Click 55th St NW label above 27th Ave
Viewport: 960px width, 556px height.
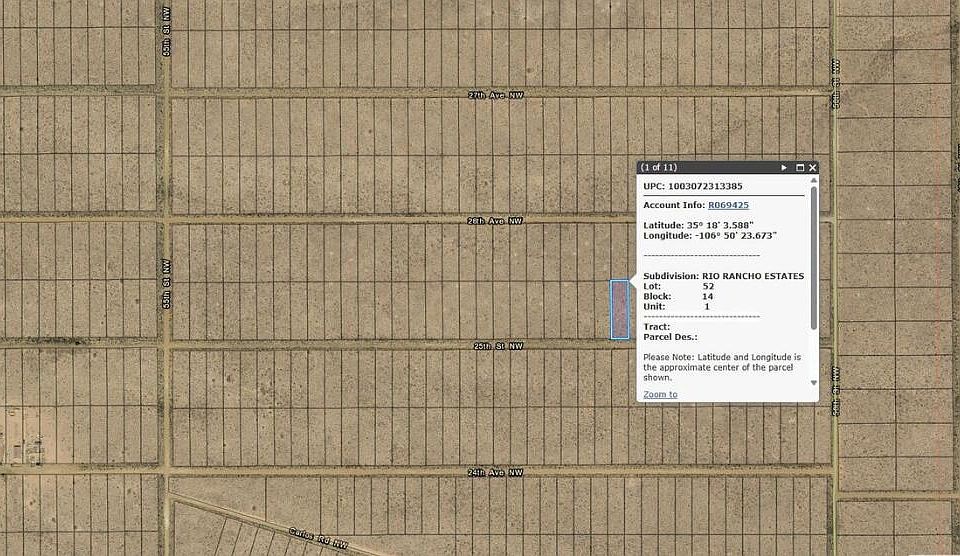tap(167, 32)
